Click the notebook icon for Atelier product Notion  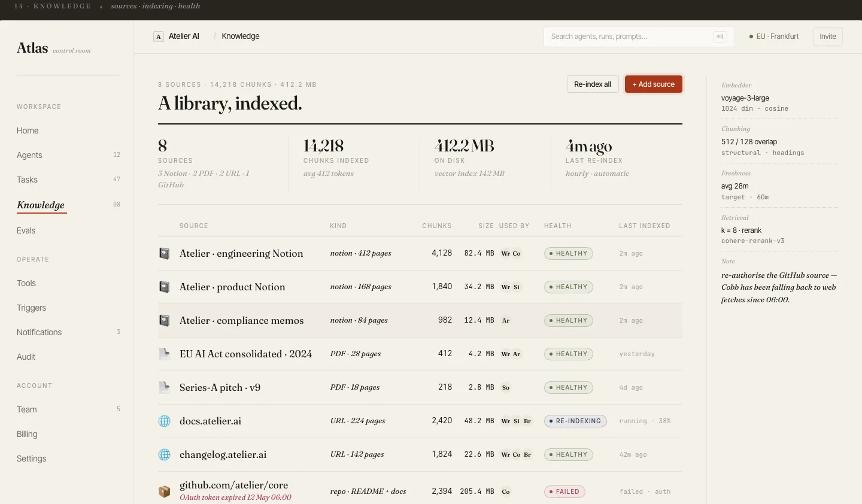tap(164, 287)
